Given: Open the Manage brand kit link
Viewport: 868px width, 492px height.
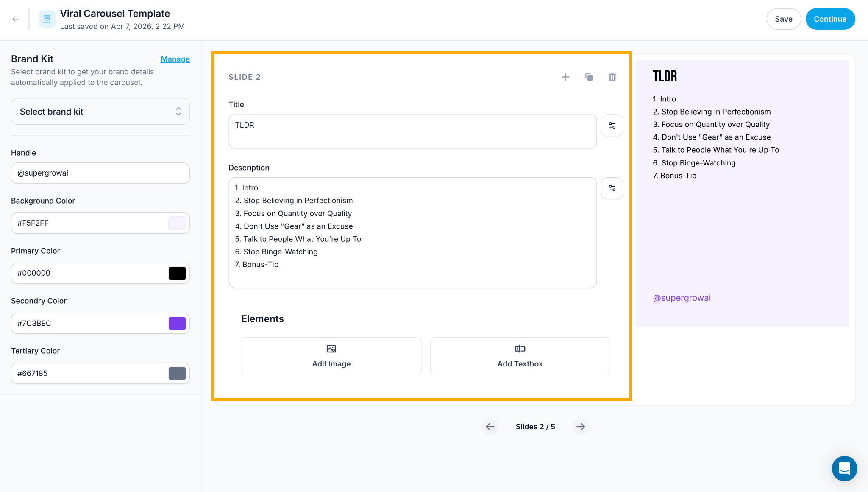Looking at the screenshot, I should 175,59.
